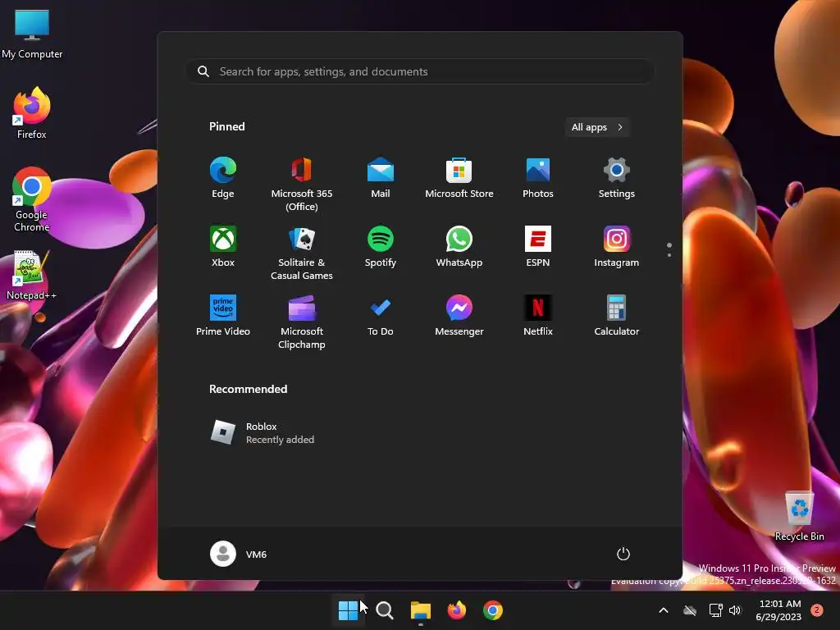Expand hidden system tray icons chevron
The height and width of the screenshot is (630, 840).
coord(663,610)
